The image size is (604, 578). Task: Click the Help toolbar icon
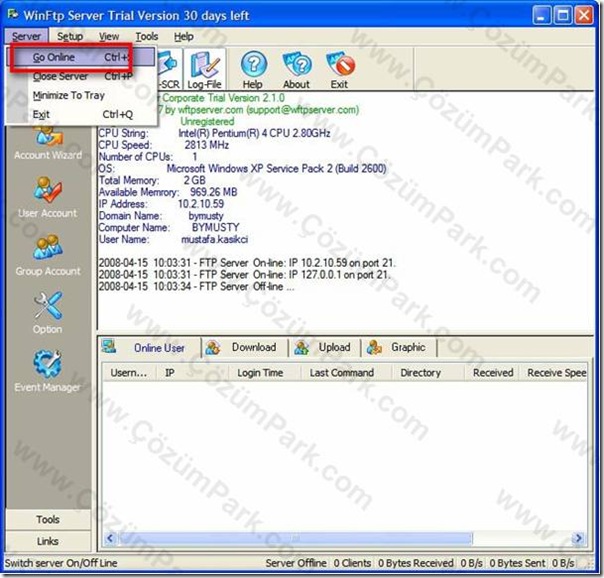point(253,70)
